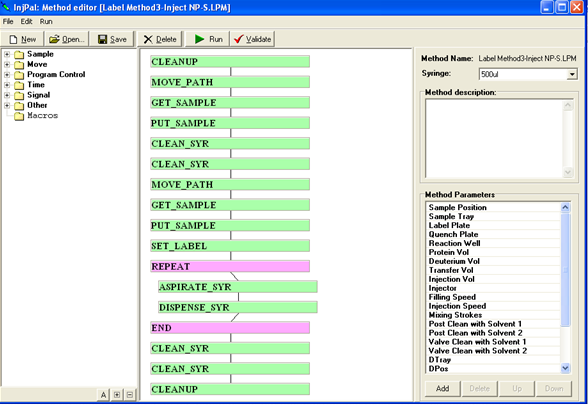
Task: Click the Delete toolbar button with X icon
Action: click(x=160, y=39)
